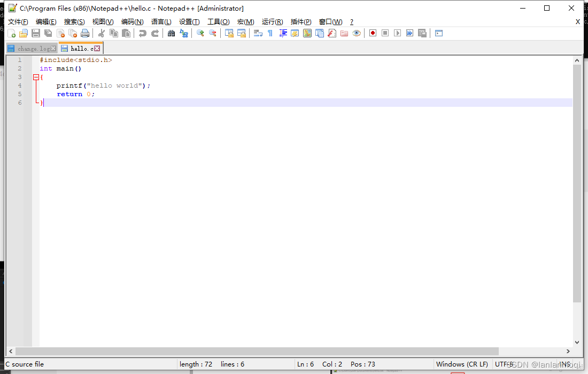Click the Windows (CR LF) status bar item
Viewport: 588px width, 374px height.
[462, 364]
